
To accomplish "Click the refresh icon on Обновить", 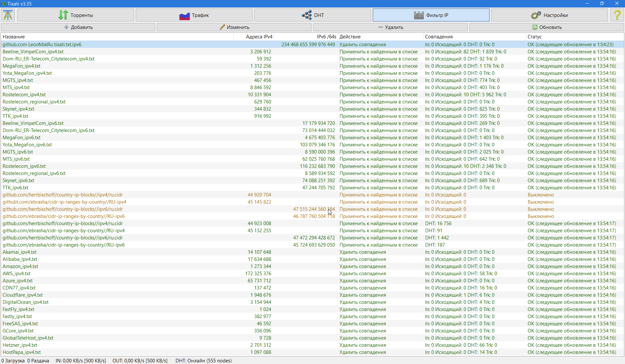I will [535, 27].
